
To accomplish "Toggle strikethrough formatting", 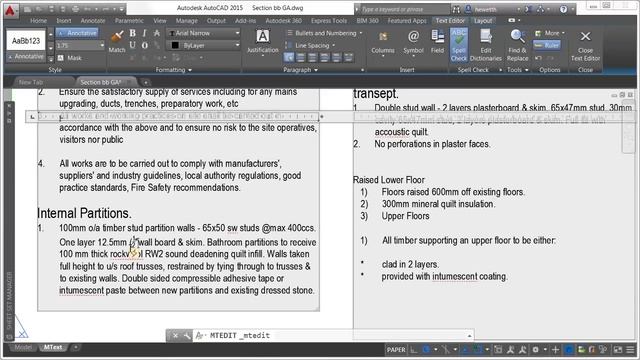I will pos(157,33).
